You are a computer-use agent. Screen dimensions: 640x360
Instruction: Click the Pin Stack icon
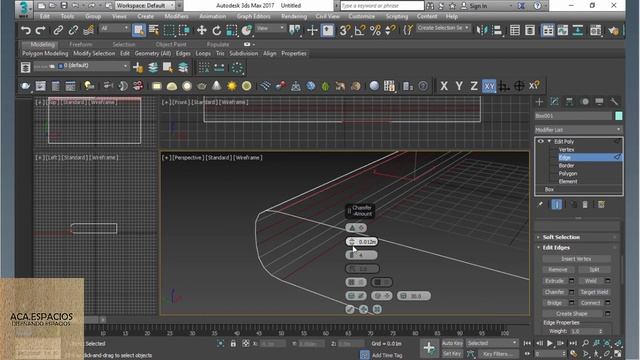coord(540,204)
